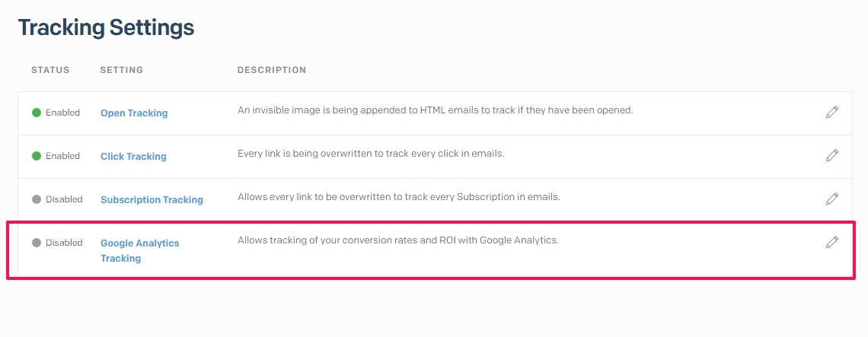Click the green status dot for Open Tracking
Image resolution: width=868 pixels, height=337 pixels.
click(37, 113)
